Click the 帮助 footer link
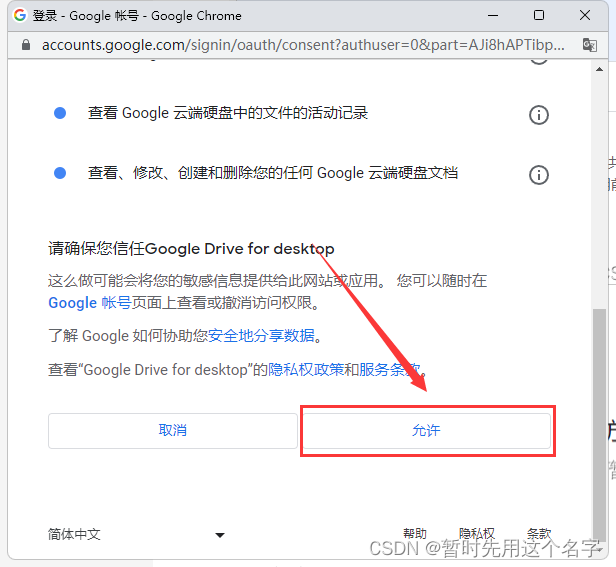Viewport: 616px width, 567px height. [x=415, y=534]
